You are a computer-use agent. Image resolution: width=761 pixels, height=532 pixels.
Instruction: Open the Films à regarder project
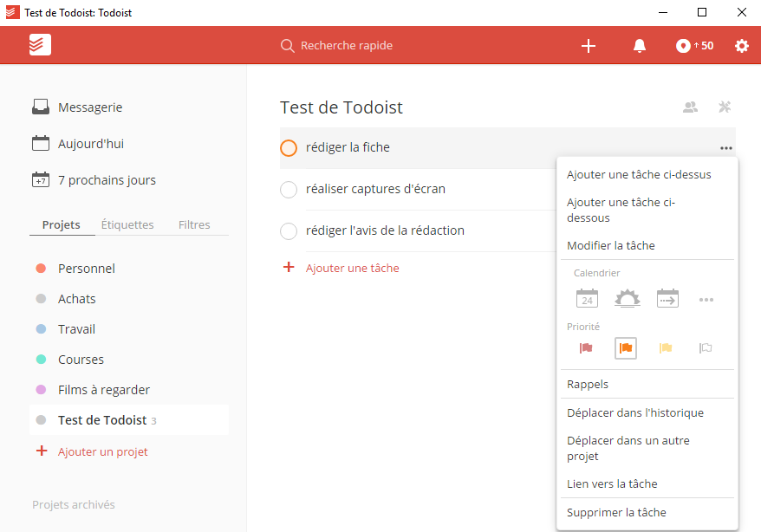pyautogui.click(x=104, y=389)
